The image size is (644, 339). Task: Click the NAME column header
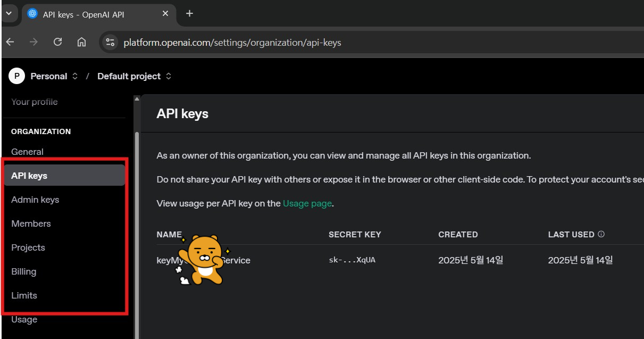click(x=169, y=234)
